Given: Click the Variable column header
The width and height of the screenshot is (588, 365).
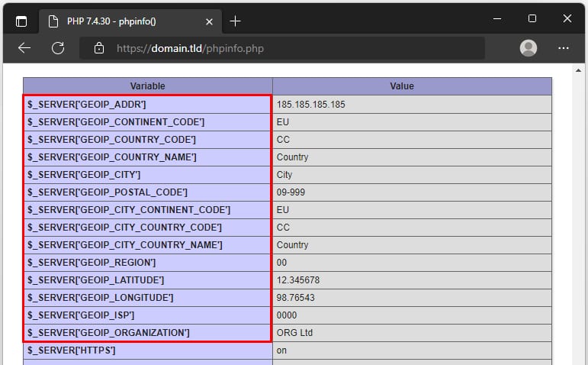Looking at the screenshot, I should pos(147,86).
